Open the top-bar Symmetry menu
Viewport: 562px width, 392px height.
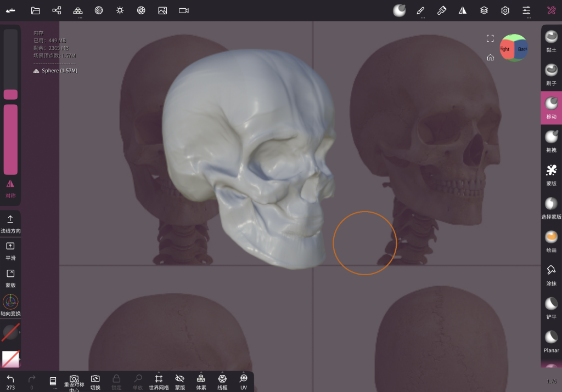click(463, 10)
